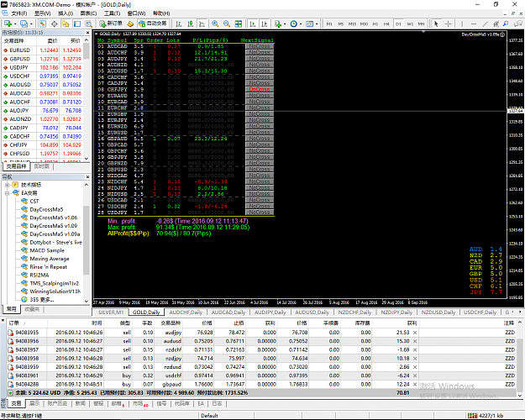Switch chart to candlestick style

tap(190, 24)
